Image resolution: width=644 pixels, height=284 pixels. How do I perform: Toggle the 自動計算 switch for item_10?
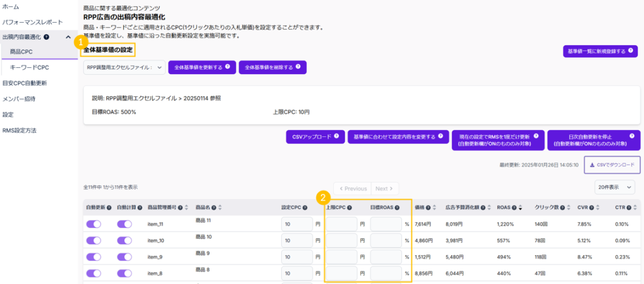click(125, 240)
